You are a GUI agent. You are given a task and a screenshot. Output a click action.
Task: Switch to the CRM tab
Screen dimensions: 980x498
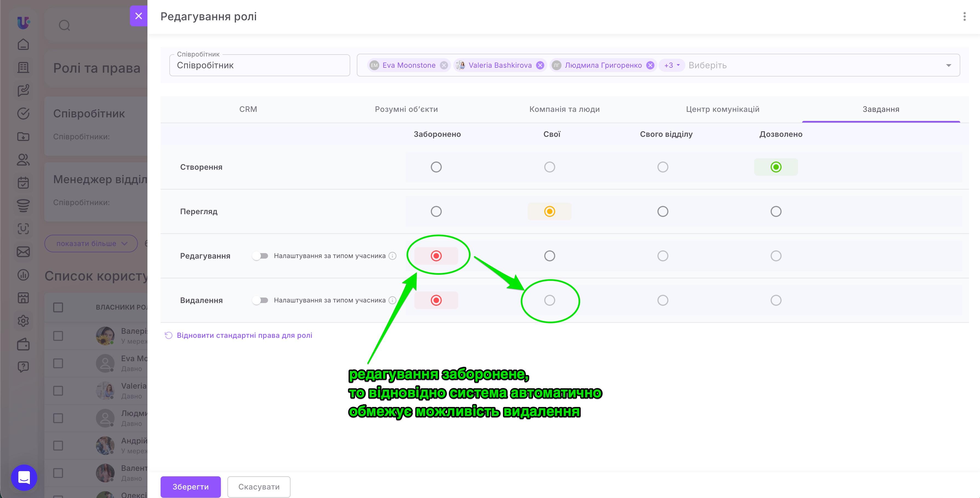[x=248, y=109]
